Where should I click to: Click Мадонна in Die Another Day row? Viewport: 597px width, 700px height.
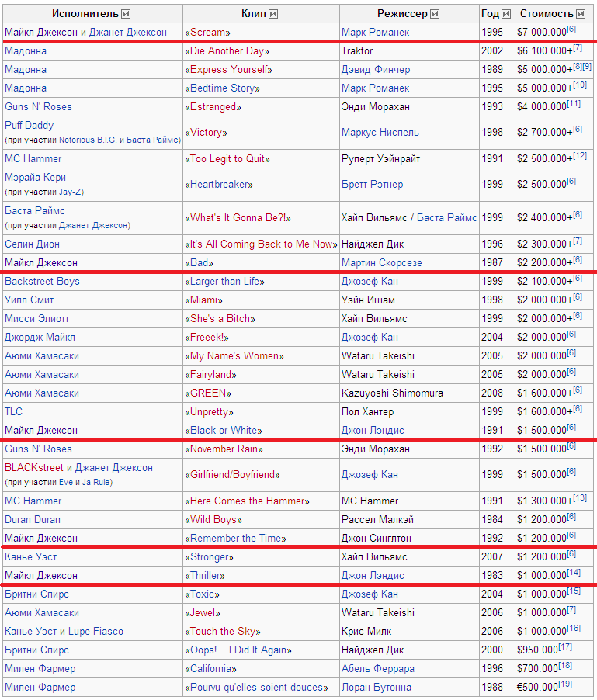(x=26, y=51)
